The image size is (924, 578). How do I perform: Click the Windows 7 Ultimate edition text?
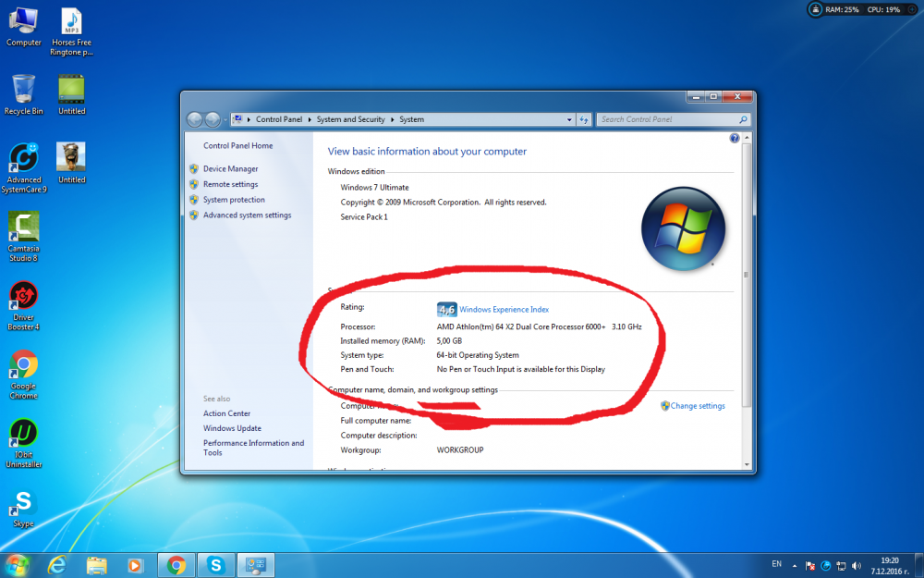[x=374, y=188]
